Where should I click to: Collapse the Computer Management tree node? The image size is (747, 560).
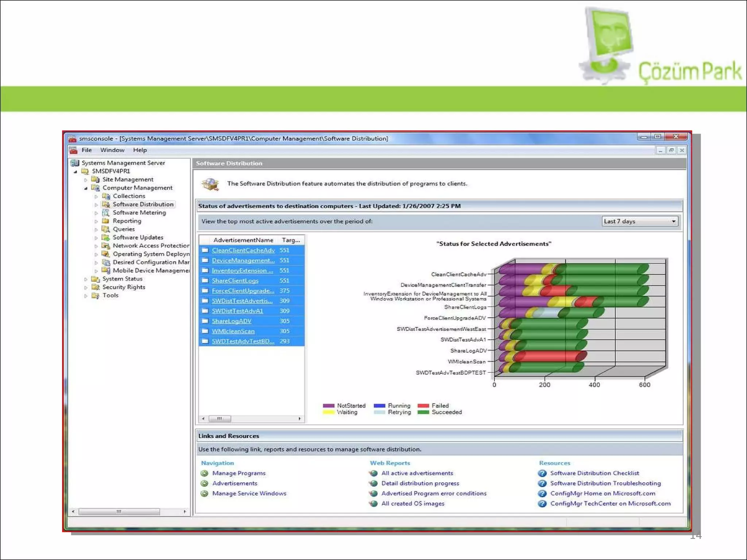tap(86, 188)
